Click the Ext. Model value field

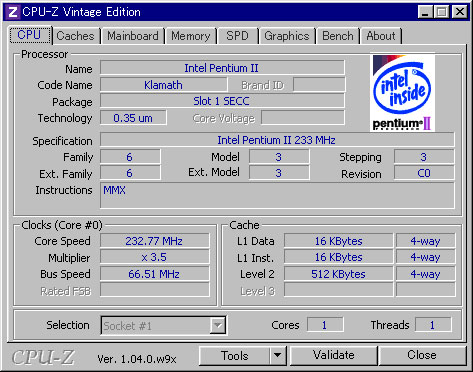pyautogui.click(x=279, y=173)
